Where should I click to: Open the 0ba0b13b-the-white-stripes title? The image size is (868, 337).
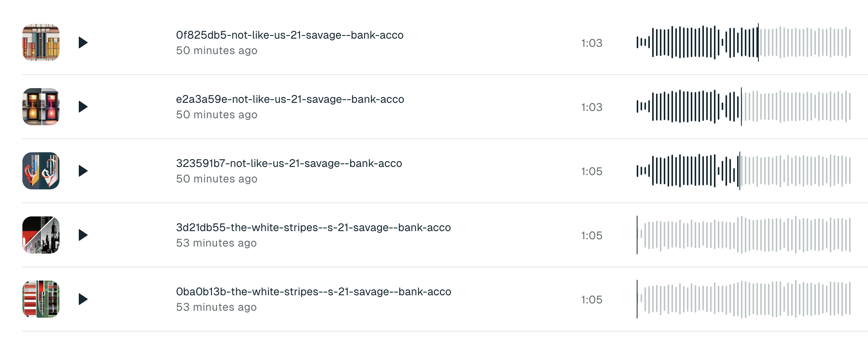coord(313,292)
